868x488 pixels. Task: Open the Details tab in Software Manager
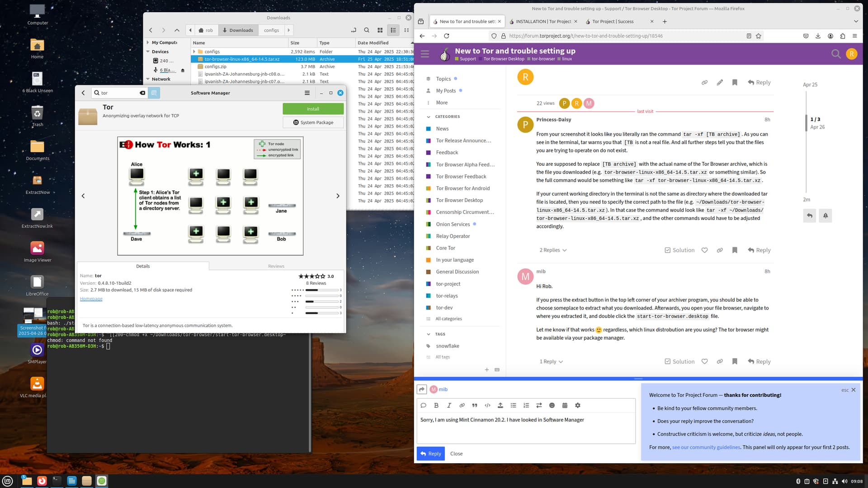coord(143,266)
